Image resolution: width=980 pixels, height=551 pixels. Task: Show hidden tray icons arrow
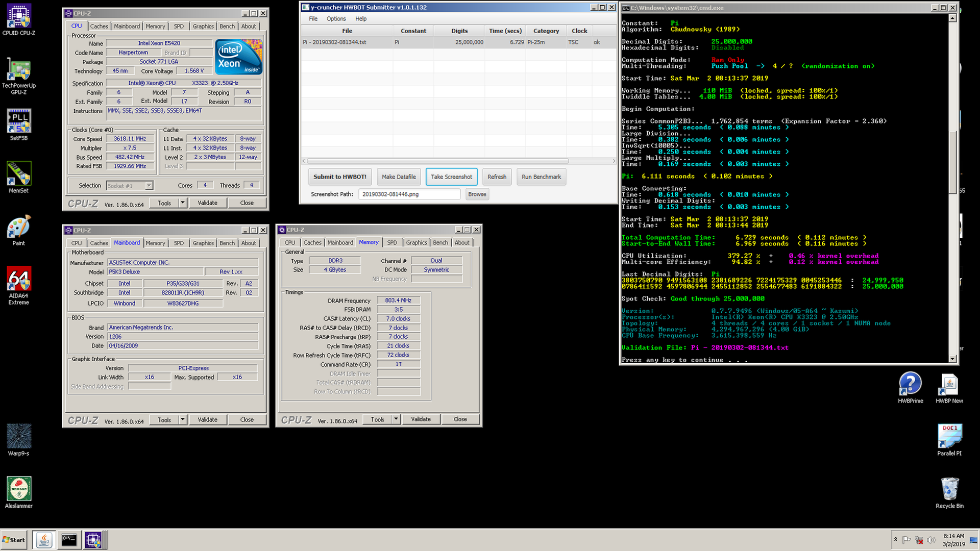895,540
